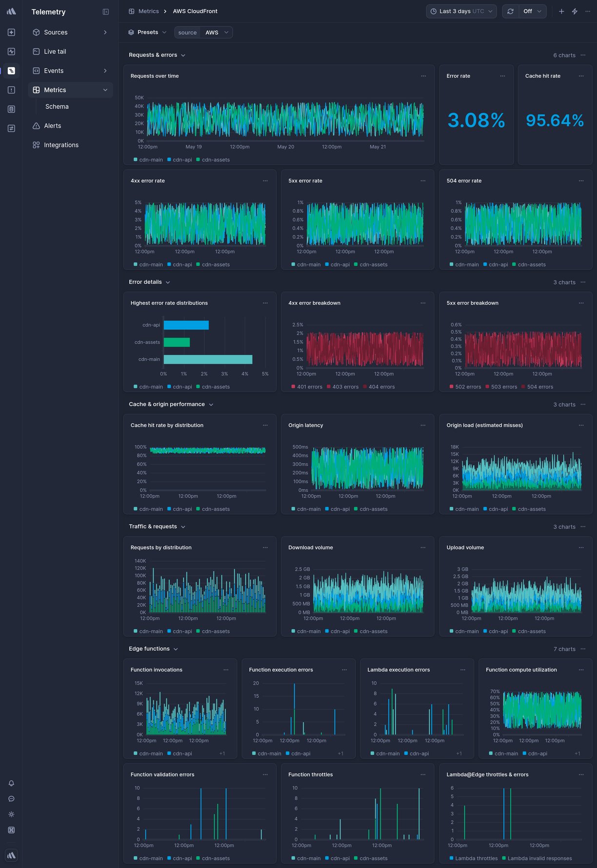This screenshot has width=597, height=868.
Task: Click the cdn-assets bar in error distributions
Action: point(177,342)
